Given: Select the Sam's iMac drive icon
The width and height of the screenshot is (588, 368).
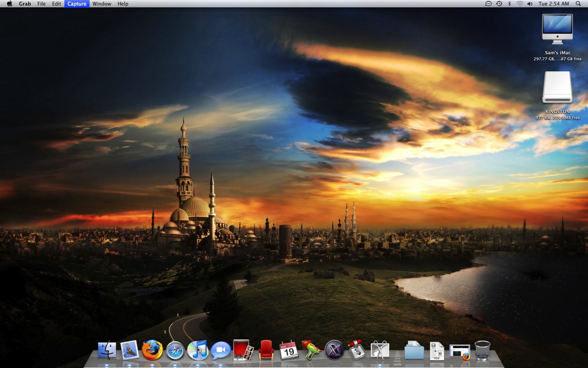Looking at the screenshot, I should [x=557, y=29].
